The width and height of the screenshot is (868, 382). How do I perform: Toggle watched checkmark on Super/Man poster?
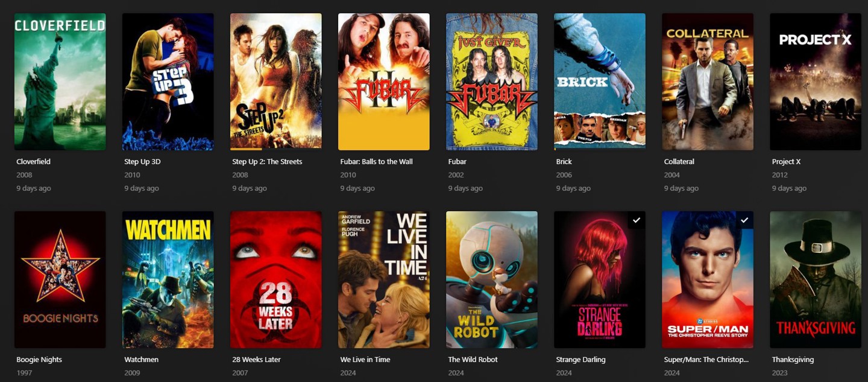click(x=744, y=220)
